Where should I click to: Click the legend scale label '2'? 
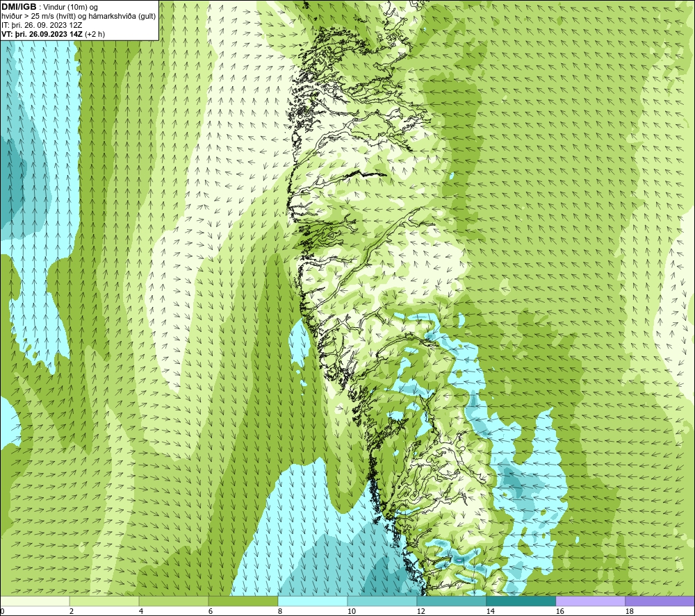72,612
